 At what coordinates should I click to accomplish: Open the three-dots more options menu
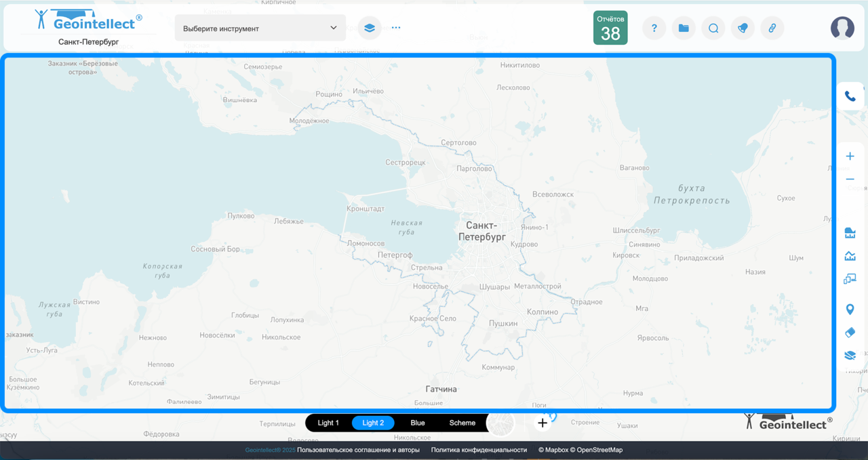(x=396, y=28)
